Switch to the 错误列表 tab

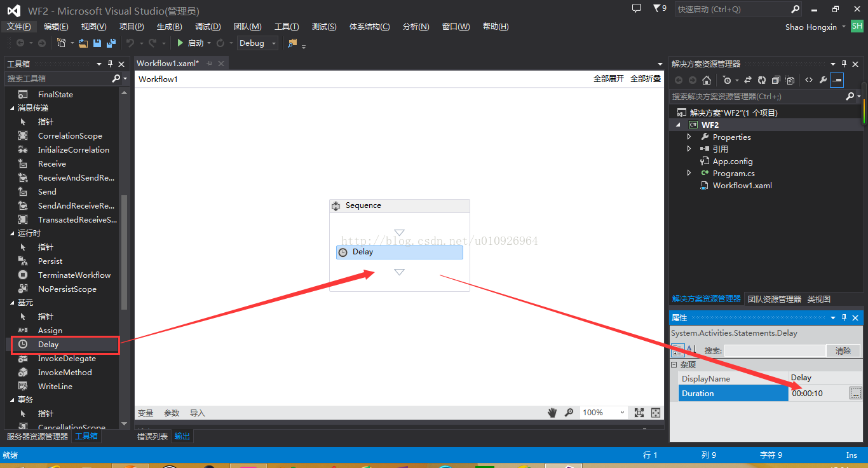pos(153,436)
